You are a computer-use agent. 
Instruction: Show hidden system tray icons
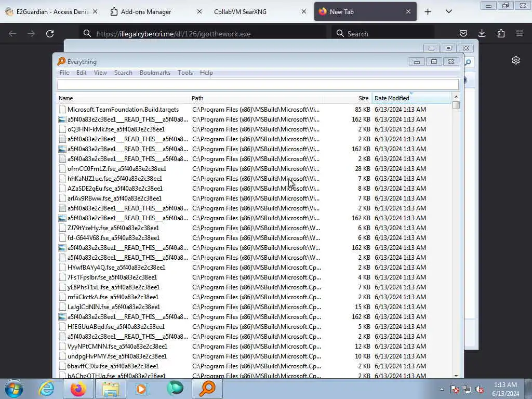click(x=442, y=390)
